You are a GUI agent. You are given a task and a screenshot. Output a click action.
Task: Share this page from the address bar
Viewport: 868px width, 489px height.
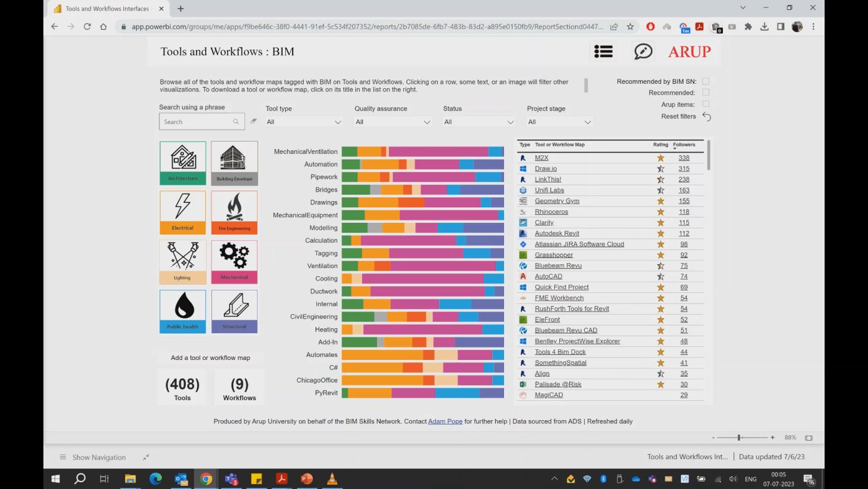pyautogui.click(x=614, y=27)
